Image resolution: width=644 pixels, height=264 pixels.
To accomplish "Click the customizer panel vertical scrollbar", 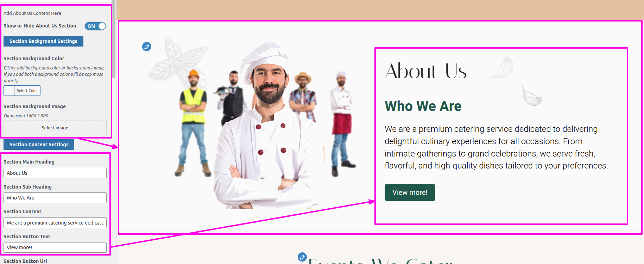I will pos(114,39).
